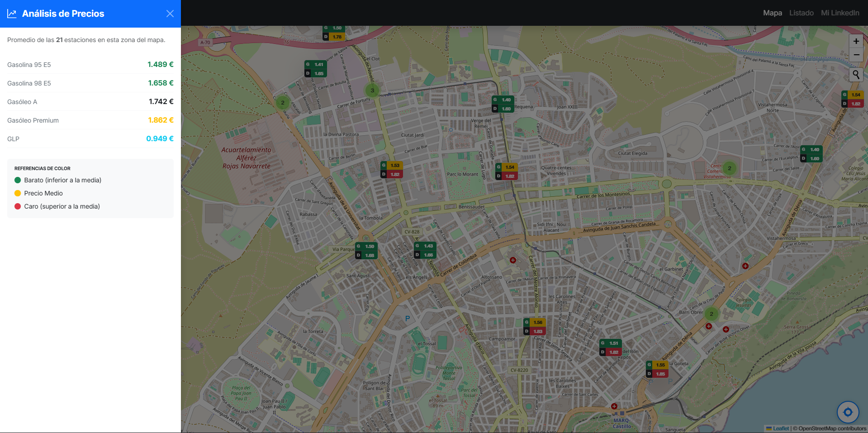Zoom out of the map
This screenshot has width=868, height=433.
tap(856, 55)
